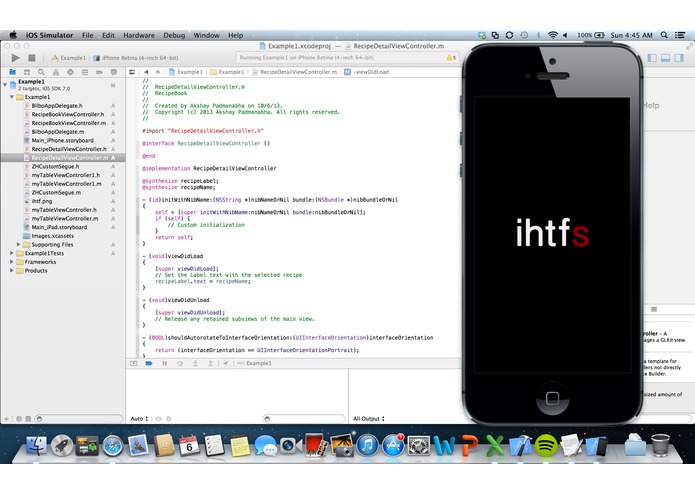Select BilboAppDelegate.h in navigator
This screenshot has height=494, width=695.
57,105
